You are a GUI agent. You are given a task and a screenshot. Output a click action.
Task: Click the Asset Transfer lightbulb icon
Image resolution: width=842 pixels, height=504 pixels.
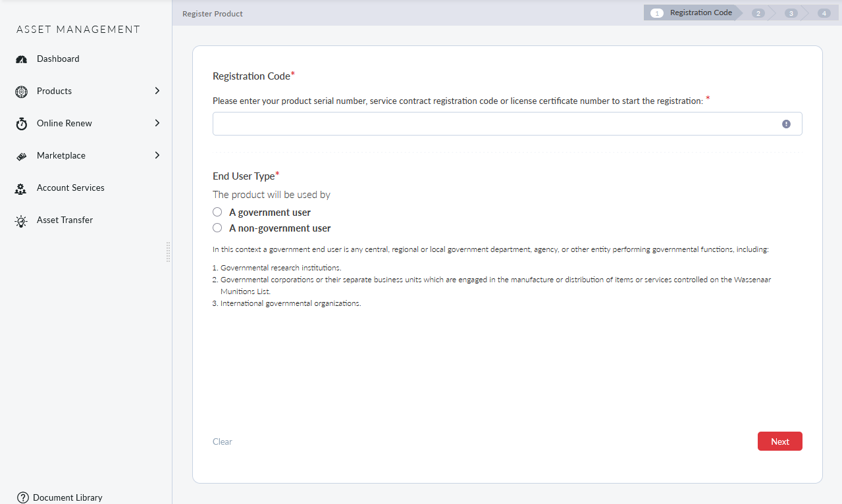pos(21,221)
